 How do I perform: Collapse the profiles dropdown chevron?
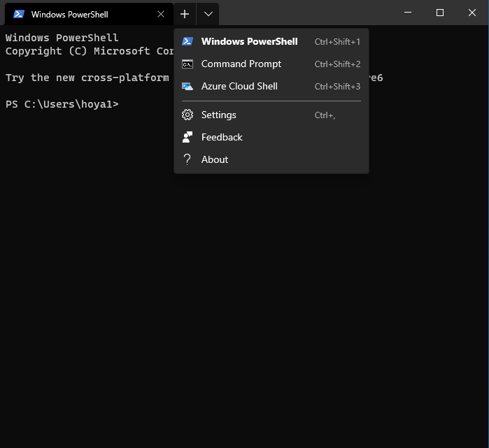(208, 14)
